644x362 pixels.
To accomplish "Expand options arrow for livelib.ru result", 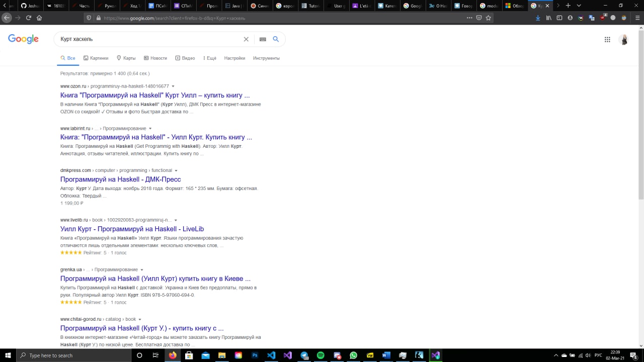I will (176, 220).
